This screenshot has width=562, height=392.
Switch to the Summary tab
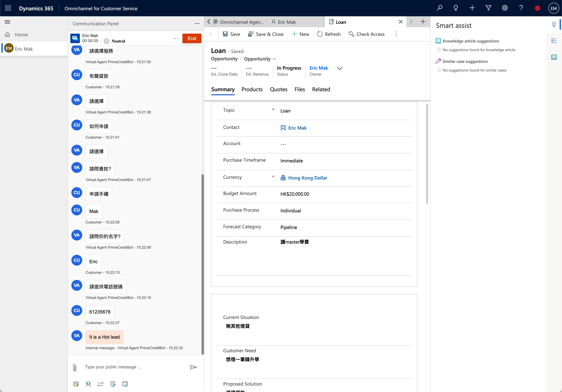[223, 90]
